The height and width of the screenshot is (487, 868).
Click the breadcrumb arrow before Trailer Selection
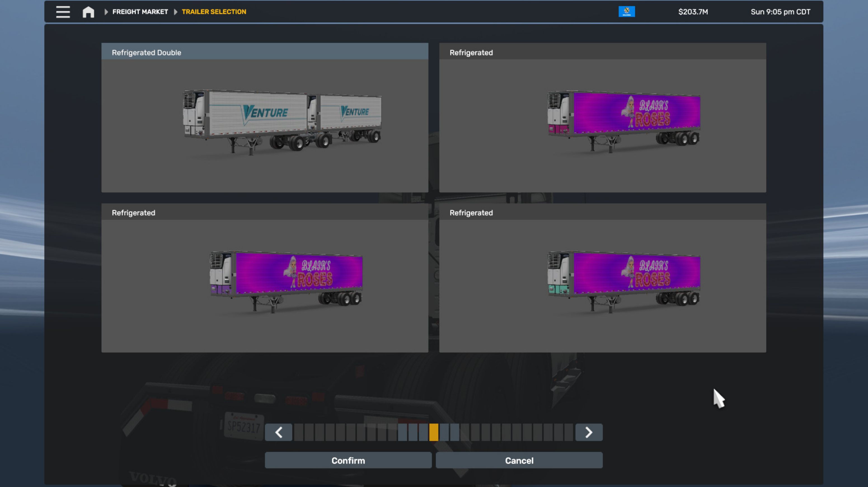click(175, 12)
